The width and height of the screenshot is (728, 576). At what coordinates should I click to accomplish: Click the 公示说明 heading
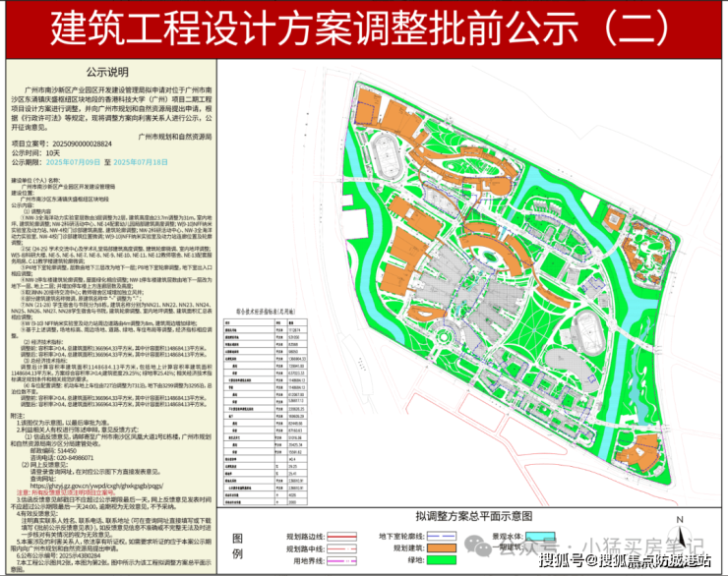(107, 72)
